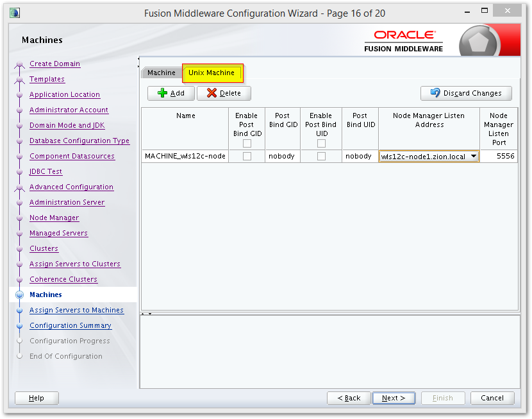The image size is (532, 419).
Task: Open the Component Datasources step
Action: pos(72,156)
